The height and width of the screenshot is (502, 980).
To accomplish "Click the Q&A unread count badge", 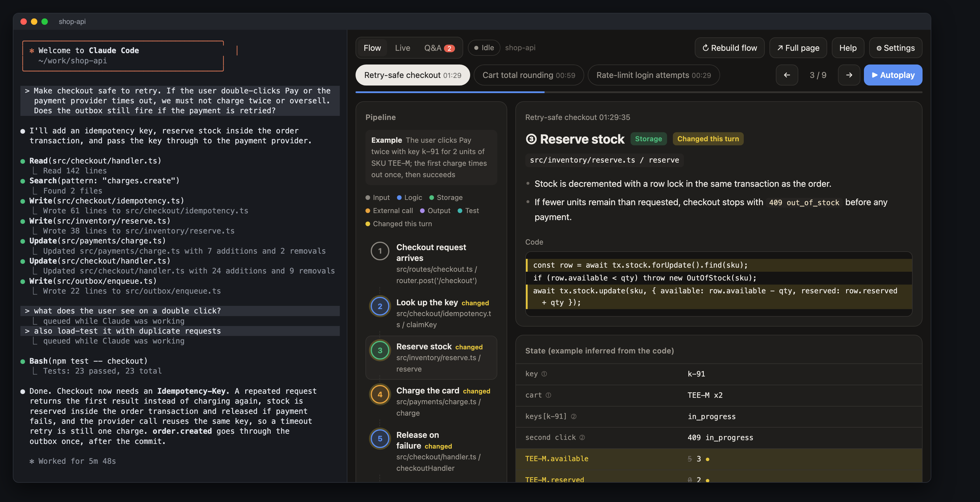I will (x=449, y=48).
